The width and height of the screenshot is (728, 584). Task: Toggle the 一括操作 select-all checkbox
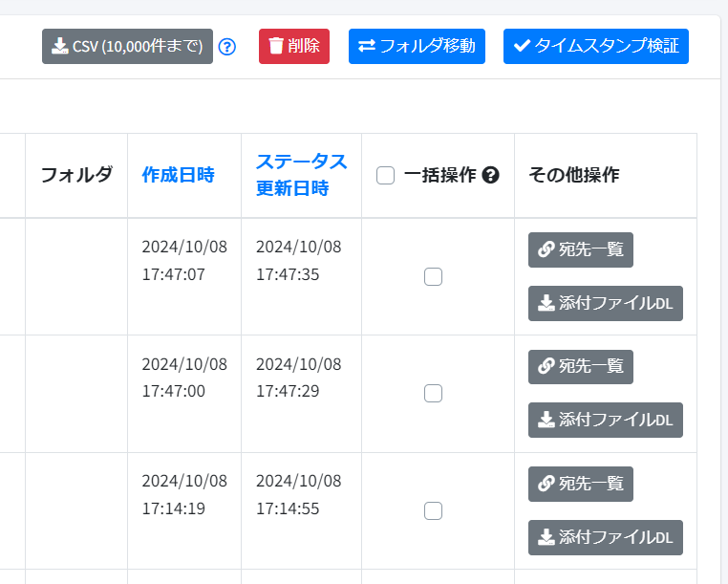click(x=386, y=175)
